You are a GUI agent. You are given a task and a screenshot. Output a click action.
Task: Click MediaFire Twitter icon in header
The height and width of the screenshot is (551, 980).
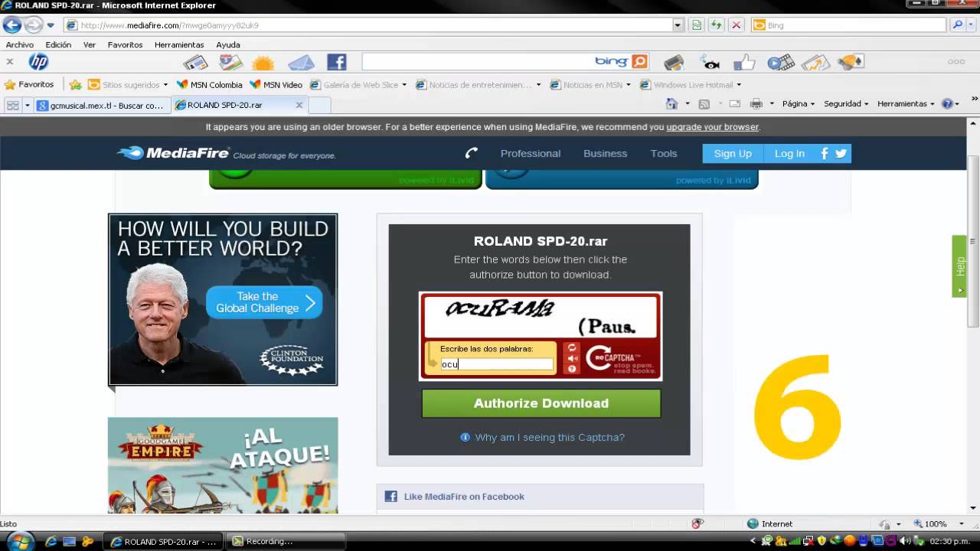coord(841,153)
